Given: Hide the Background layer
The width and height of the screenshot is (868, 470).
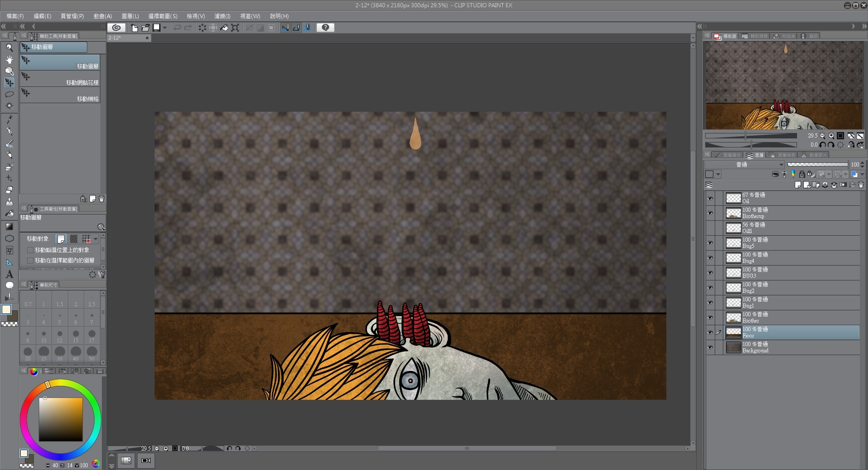Looking at the screenshot, I should pyautogui.click(x=710, y=347).
